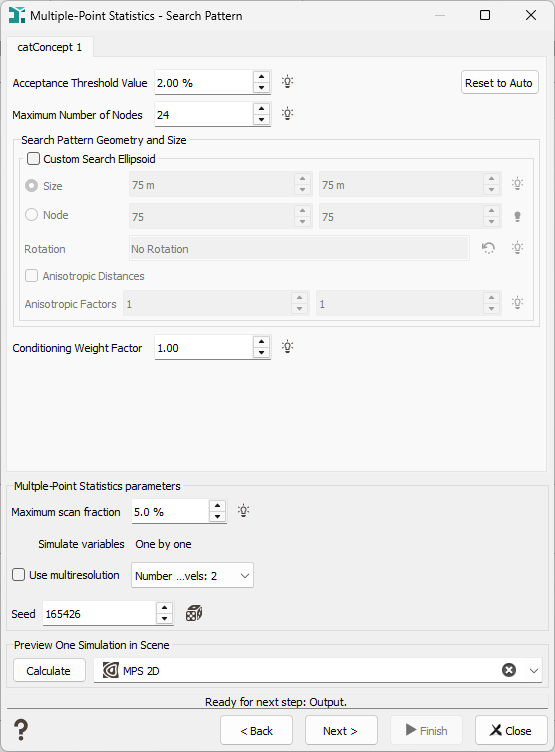Enable Custom Search Ellipsoid checkbox

(33, 159)
